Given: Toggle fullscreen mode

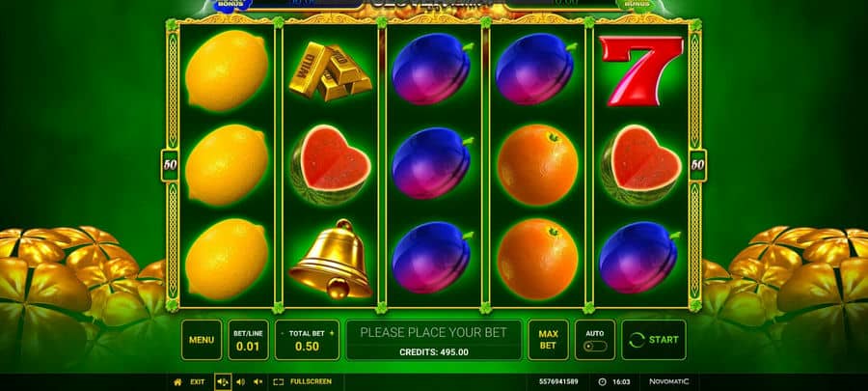Looking at the screenshot, I should (x=302, y=381).
